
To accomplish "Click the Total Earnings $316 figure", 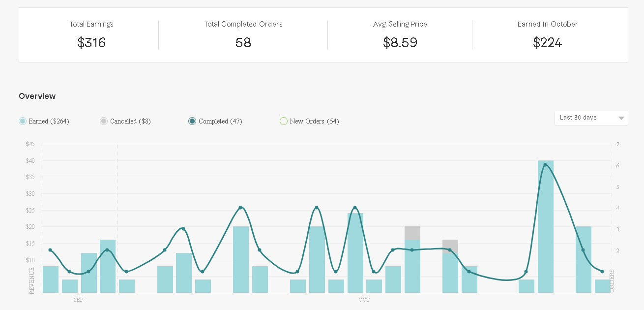I will (x=91, y=43).
